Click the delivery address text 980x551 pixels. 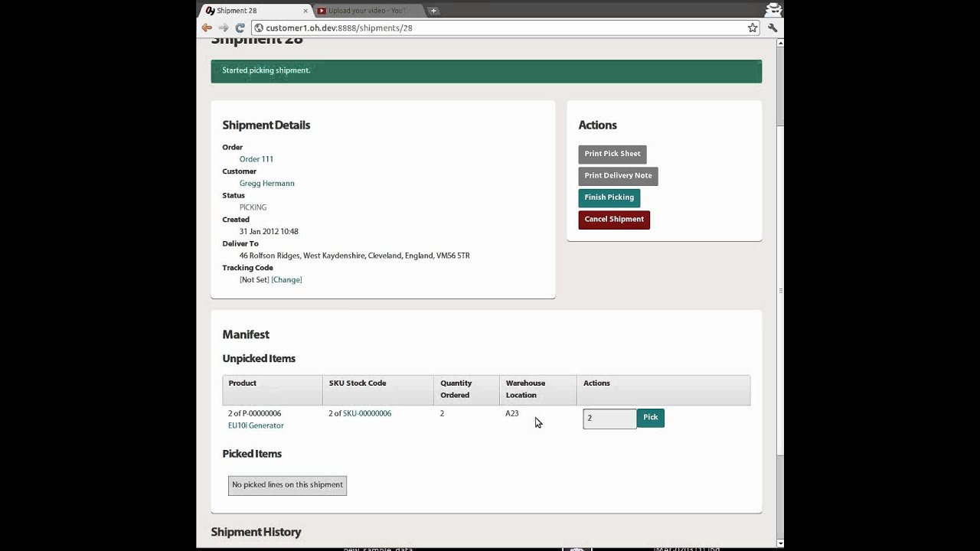[x=354, y=256]
